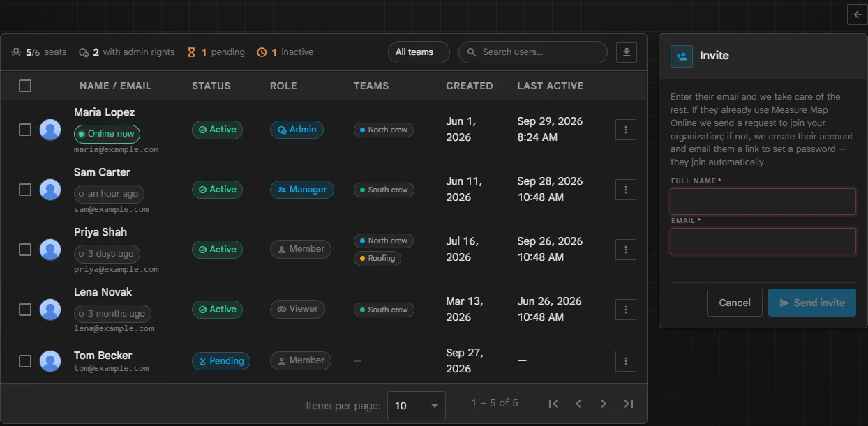Screen dimensions: 868x426
Task: Click the download export icon button
Action: click(x=627, y=52)
